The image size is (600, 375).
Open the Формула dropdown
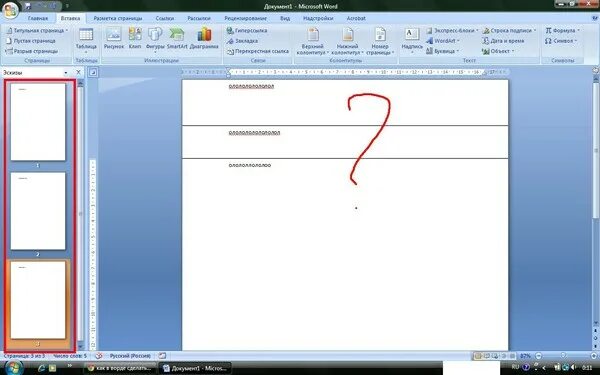562,30
